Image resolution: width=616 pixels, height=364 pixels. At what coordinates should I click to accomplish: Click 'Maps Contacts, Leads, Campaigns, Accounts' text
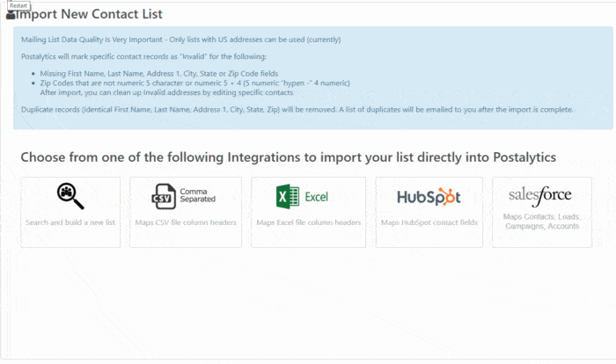pos(542,222)
